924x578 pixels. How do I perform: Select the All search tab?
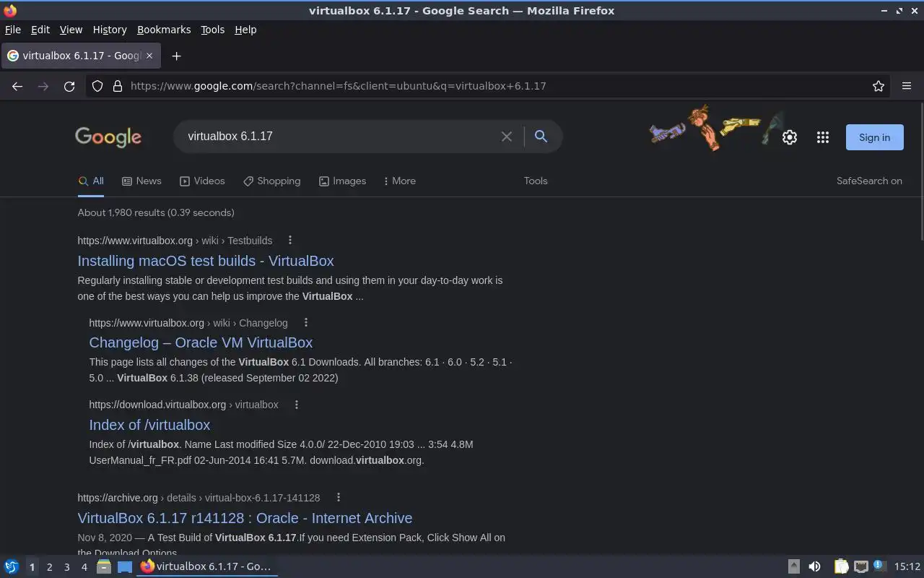tap(91, 181)
